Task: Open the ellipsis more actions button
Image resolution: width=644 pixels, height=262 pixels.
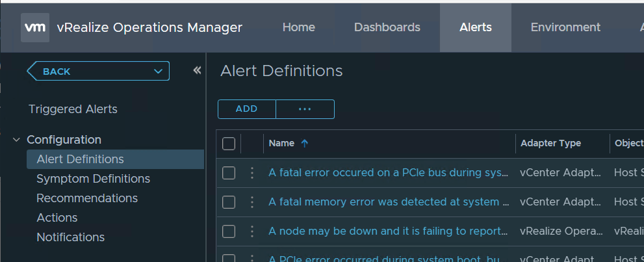Action: tap(305, 109)
